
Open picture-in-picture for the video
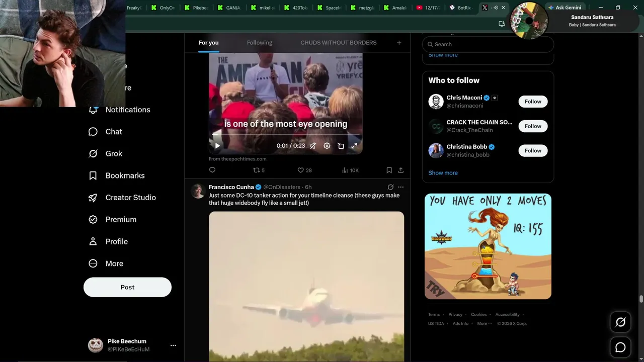click(341, 146)
